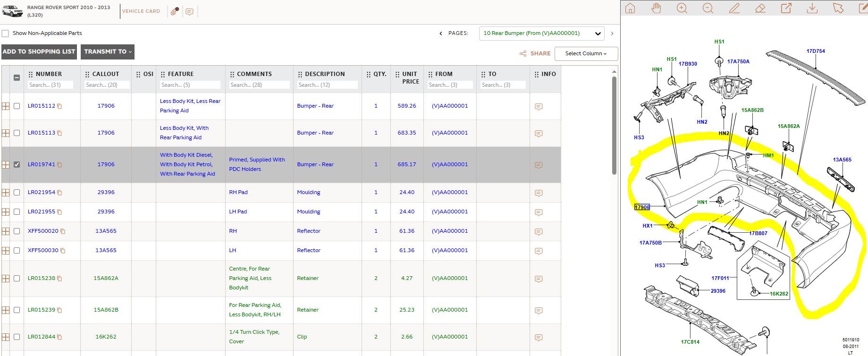
Task: Open diagram in external window icon
Action: point(786,8)
